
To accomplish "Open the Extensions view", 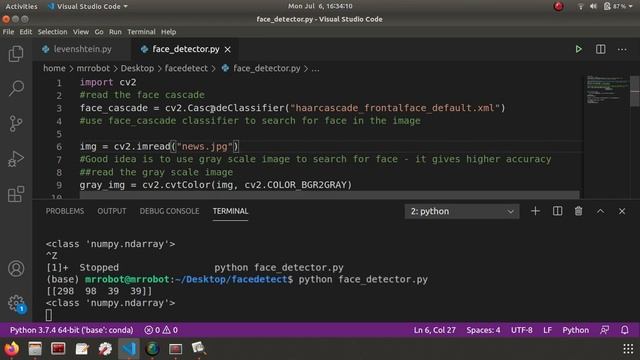I will 16,194.
